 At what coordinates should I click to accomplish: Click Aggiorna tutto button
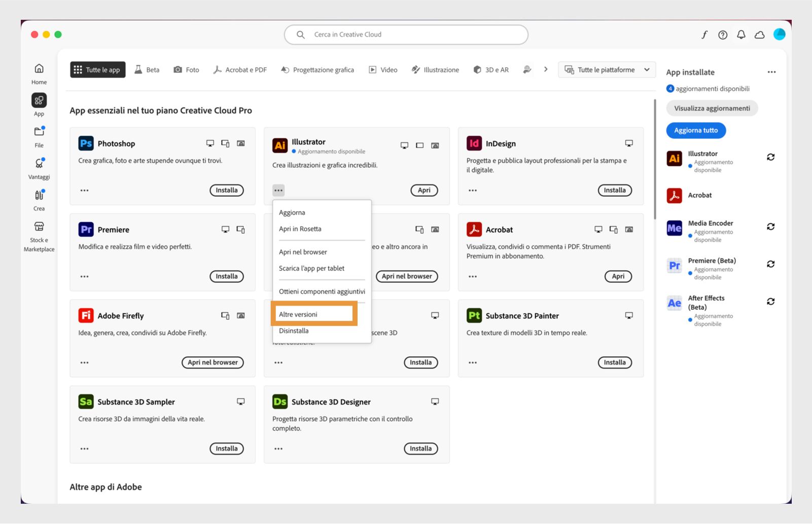click(696, 130)
